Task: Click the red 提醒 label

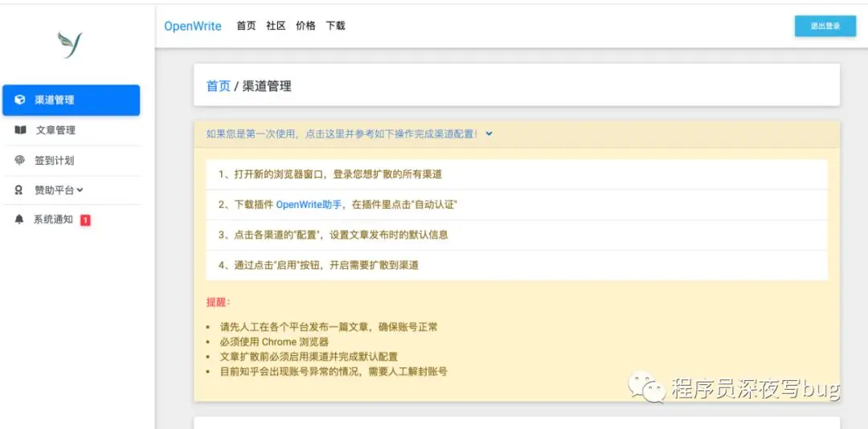Action: coord(218,303)
